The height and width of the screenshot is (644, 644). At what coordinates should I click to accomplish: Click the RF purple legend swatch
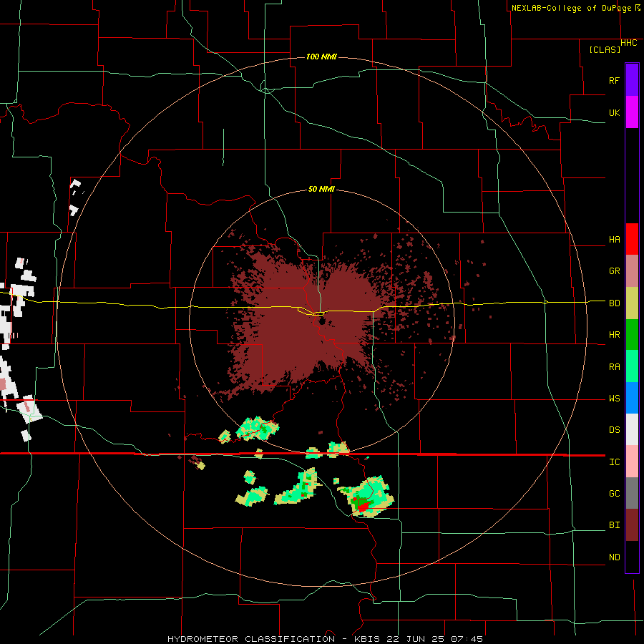coord(632,80)
